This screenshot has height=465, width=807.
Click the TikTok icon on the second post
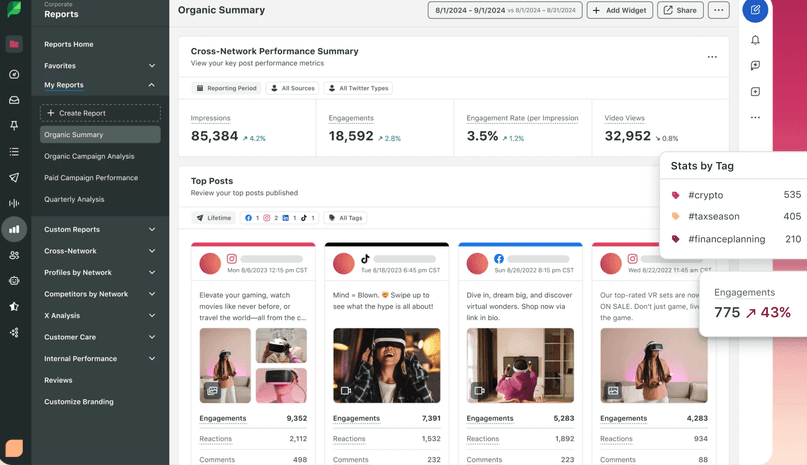tap(365, 259)
